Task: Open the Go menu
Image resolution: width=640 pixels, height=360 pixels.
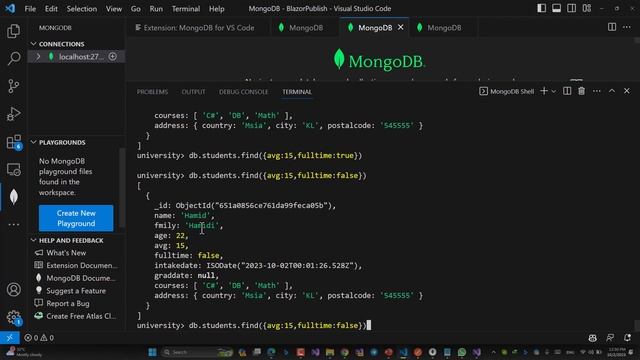Action: (136, 9)
